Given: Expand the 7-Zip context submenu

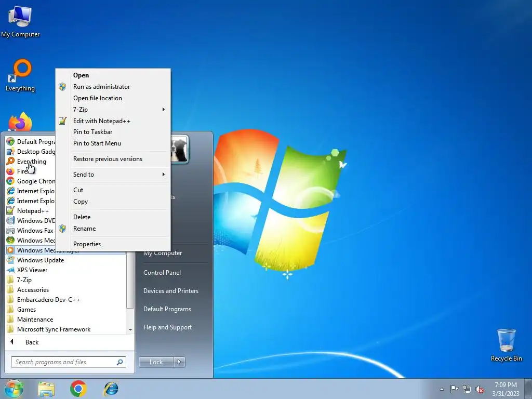Looking at the screenshot, I should click(x=113, y=109).
